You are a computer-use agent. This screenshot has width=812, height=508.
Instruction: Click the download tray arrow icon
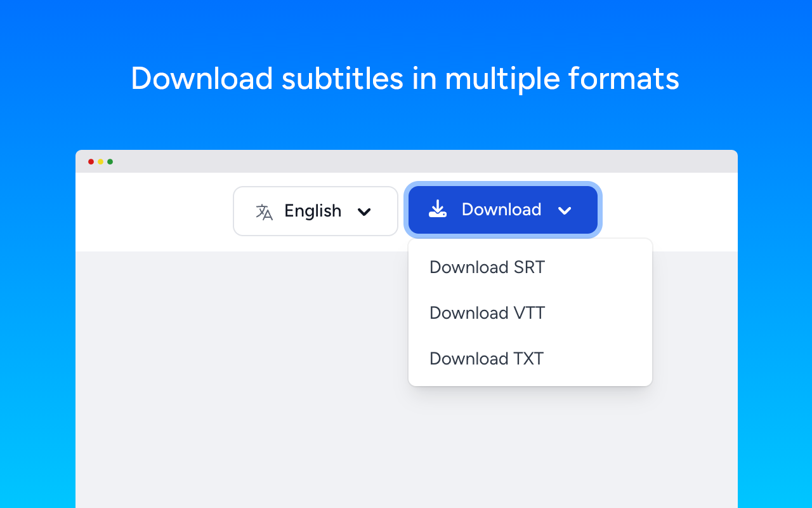(x=438, y=209)
